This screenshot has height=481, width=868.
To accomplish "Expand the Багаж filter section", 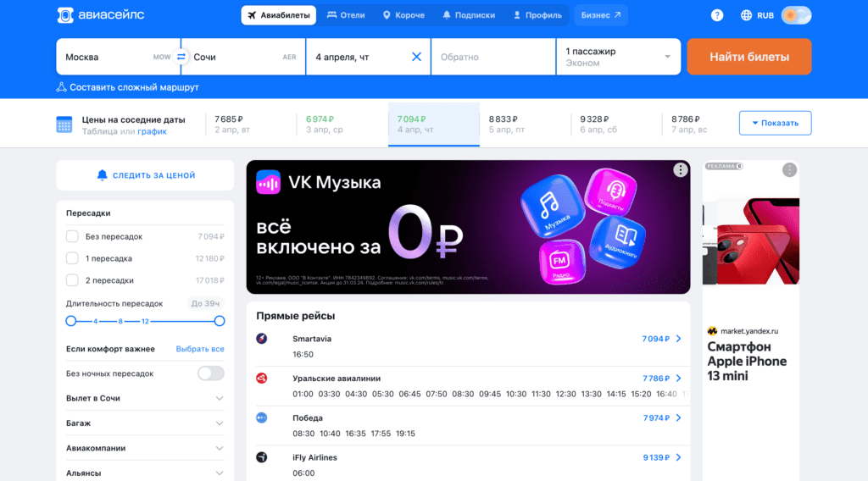I will click(x=145, y=423).
